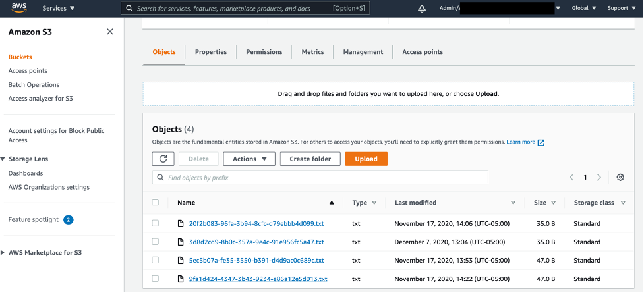Switch to the Management tab
The image size is (644, 293).
[363, 52]
